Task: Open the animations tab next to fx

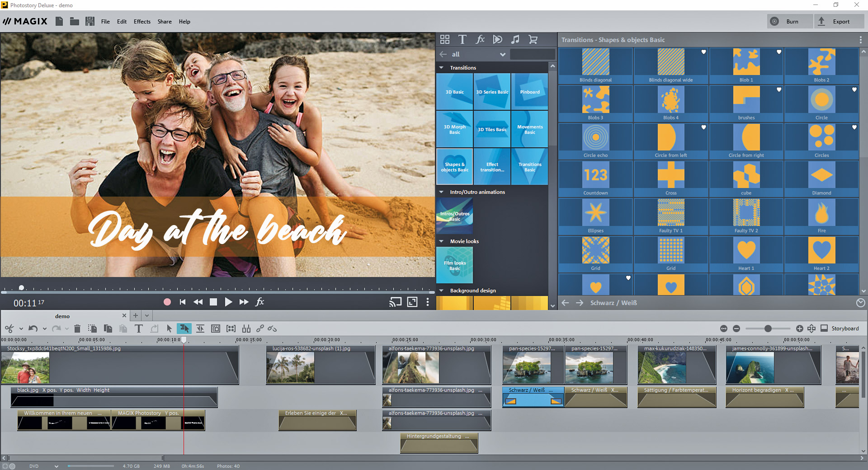Action: click(x=498, y=39)
